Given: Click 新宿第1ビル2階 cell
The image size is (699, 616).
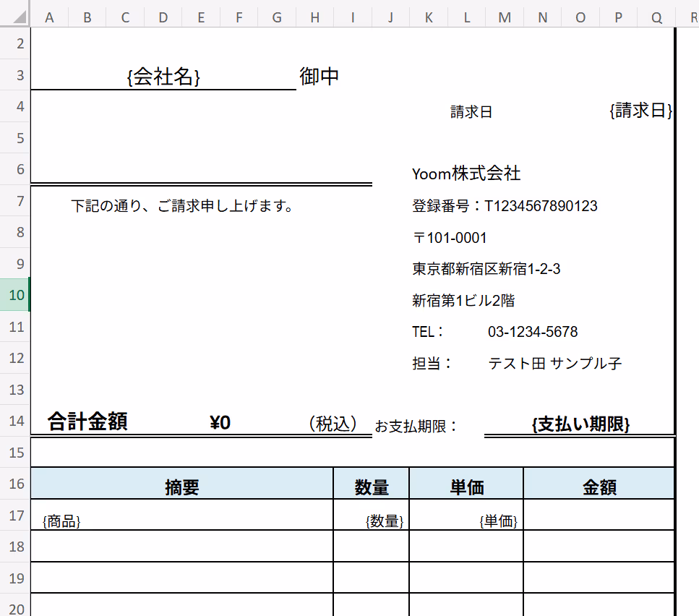Looking at the screenshot, I should click(463, 301).
